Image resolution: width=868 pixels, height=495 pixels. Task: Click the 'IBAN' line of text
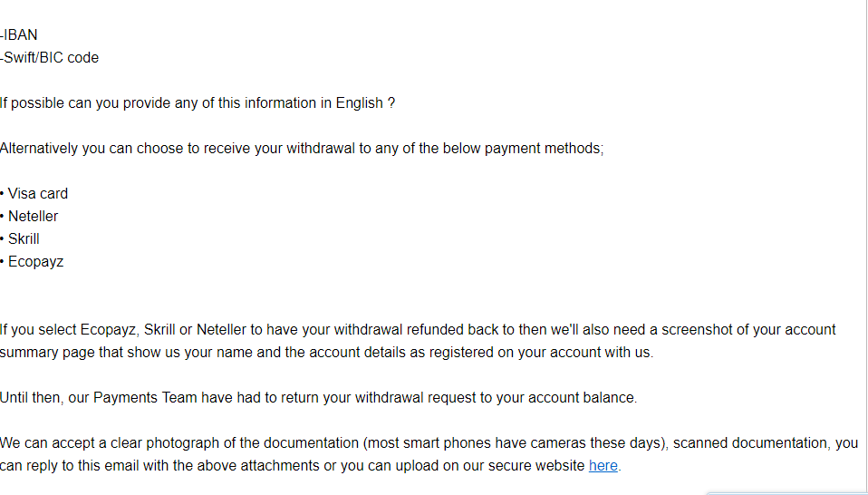tap(19, 34)
